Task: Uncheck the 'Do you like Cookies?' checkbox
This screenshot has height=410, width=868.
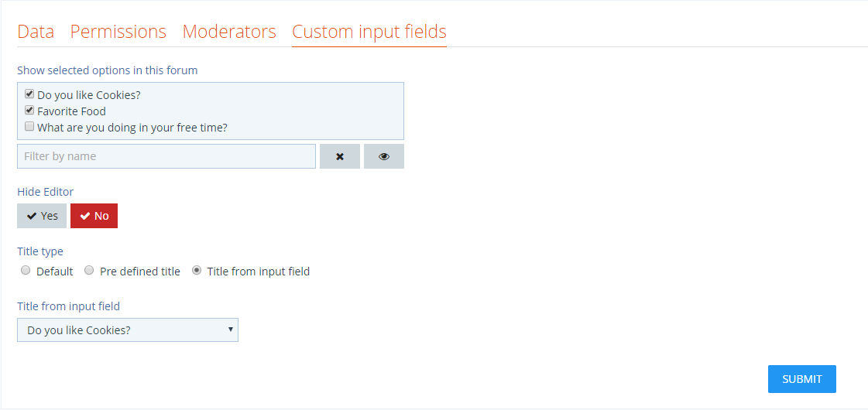Action: pos(29,94)
